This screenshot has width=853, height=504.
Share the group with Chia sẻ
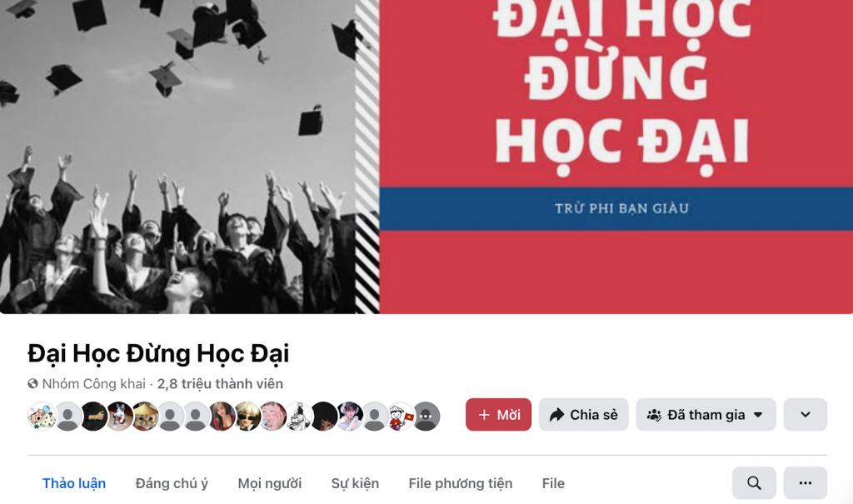click(x=584, y=415)
